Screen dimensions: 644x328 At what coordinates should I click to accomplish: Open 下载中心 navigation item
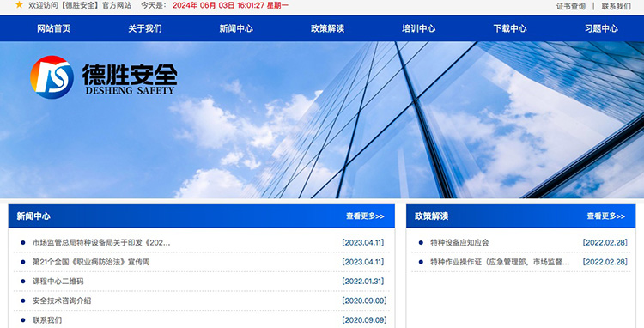[x=510, y=28]
